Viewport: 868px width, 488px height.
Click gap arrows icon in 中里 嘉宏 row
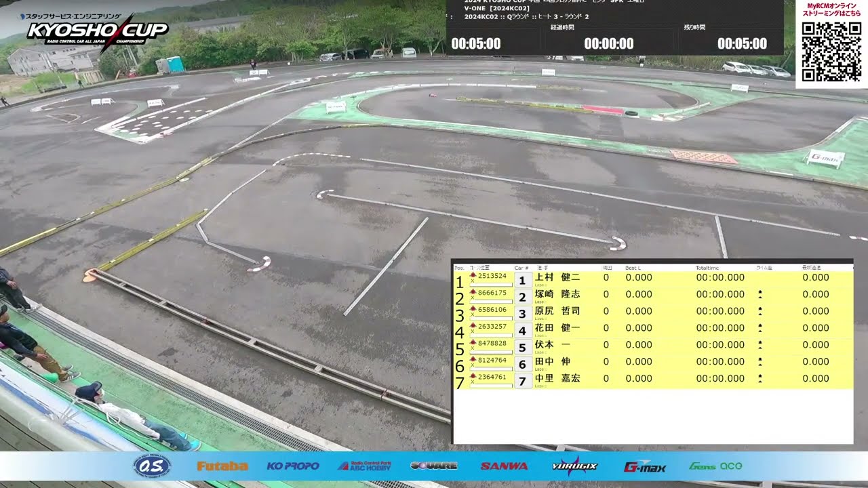click(x=760, y=378)
